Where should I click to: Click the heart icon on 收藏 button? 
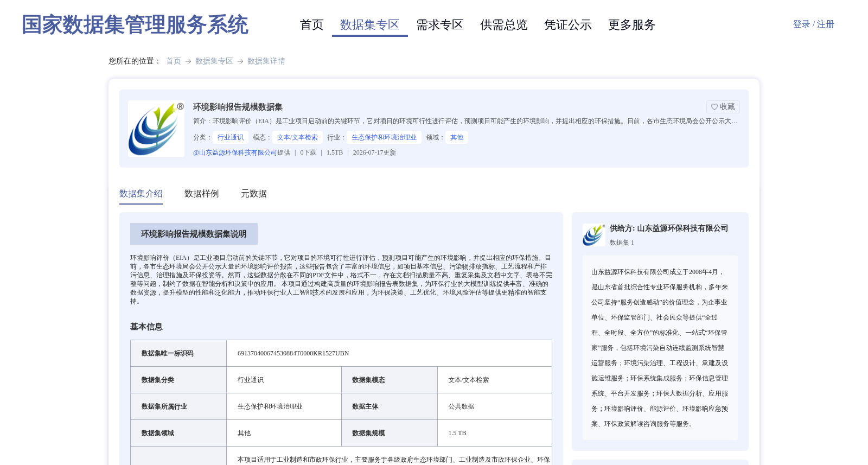[714, 107]
